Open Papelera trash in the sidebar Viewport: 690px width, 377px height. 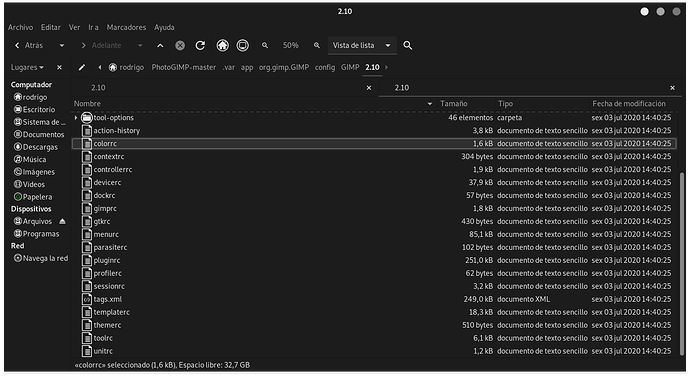(x=33, y=197)
